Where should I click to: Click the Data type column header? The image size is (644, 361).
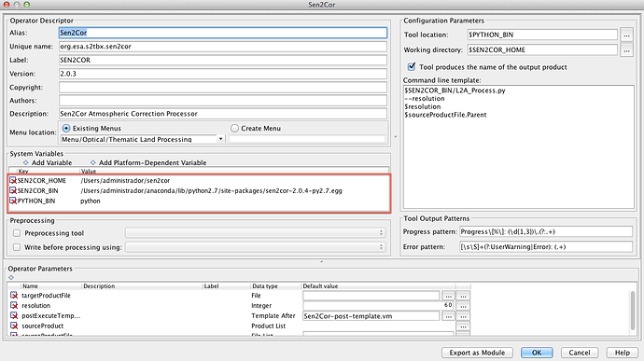275,286
